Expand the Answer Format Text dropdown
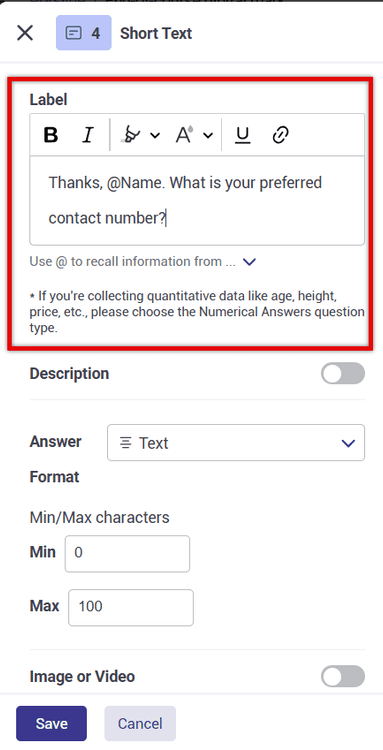 point(236,443)
